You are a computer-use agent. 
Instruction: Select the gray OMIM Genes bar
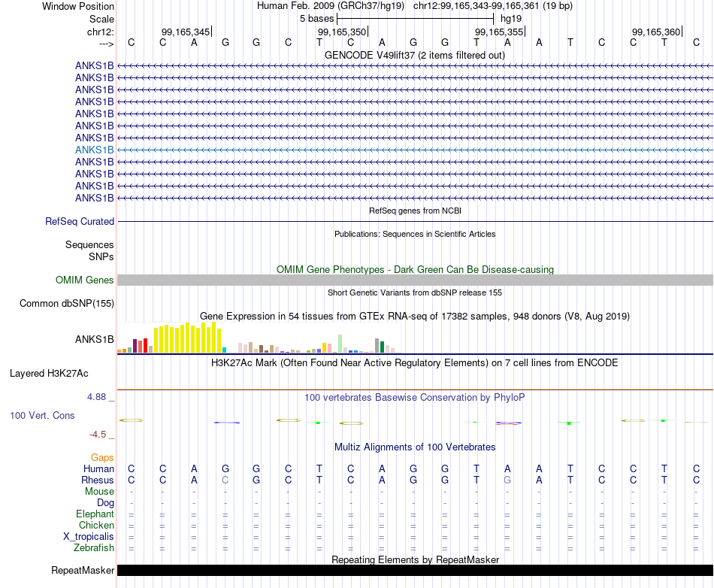(x=415, y=280)
